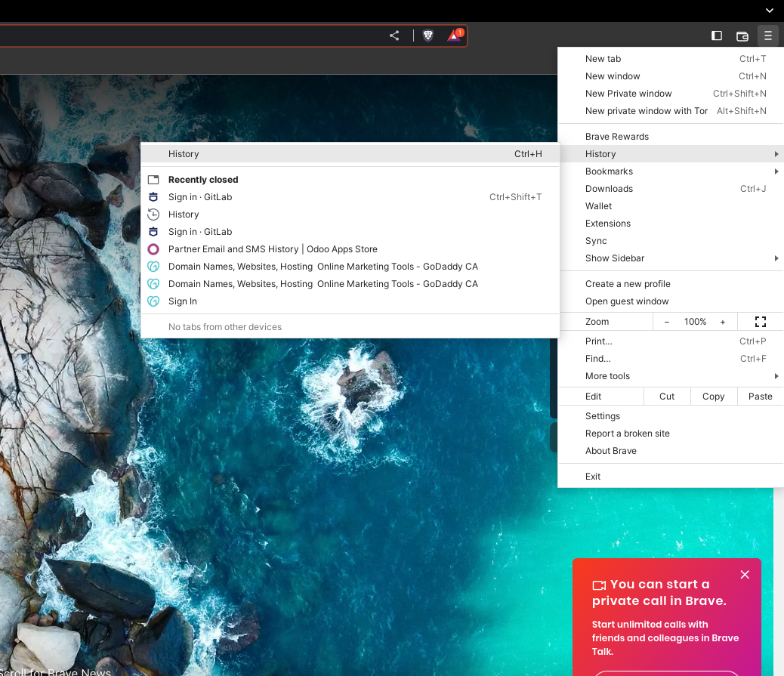Click first Sign in GitLab favicon
Image resolution: width=784 pixels, height=676 pixels.
point(153,197)
